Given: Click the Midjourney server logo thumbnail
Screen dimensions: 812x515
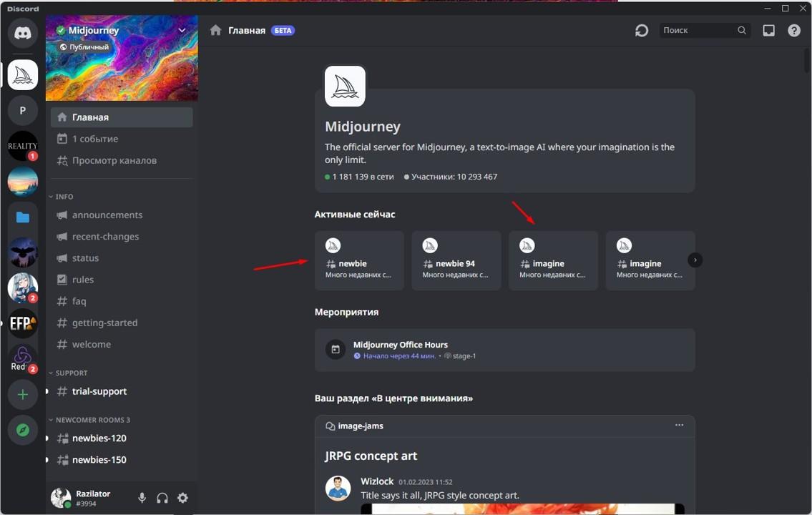Looking at the screenshot, I should coord(345,86).
